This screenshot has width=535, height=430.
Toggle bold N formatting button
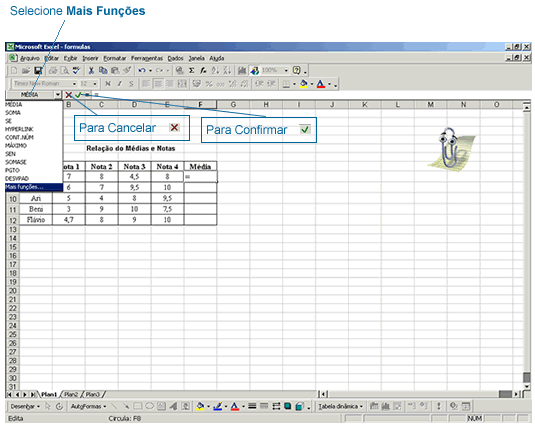[108, 84]
